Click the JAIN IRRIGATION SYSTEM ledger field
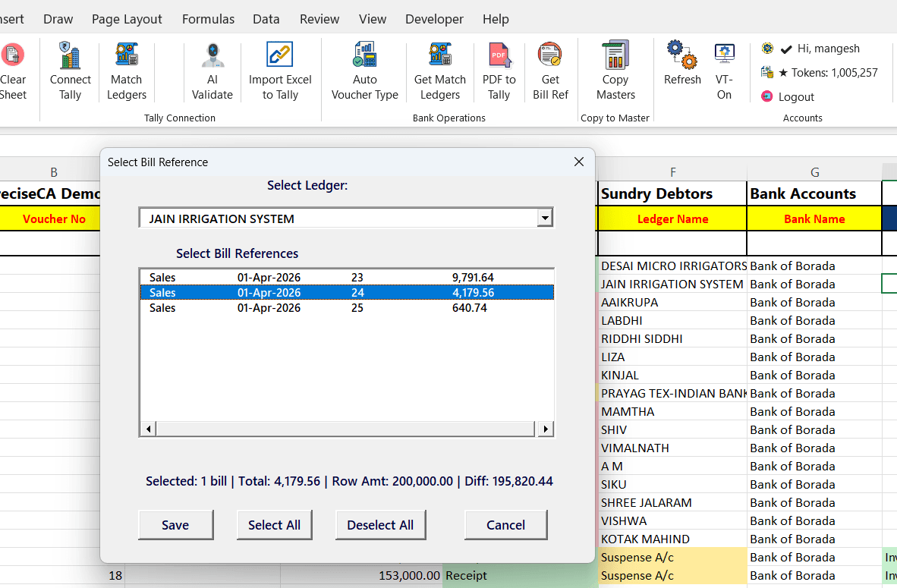Viewport: 897px width, 588px height. point(338,218)
